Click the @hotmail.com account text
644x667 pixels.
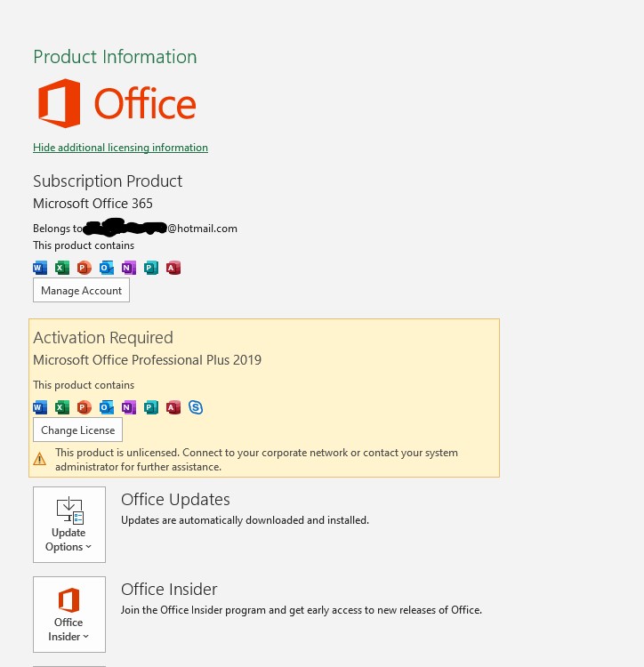(x=203, y=229)
